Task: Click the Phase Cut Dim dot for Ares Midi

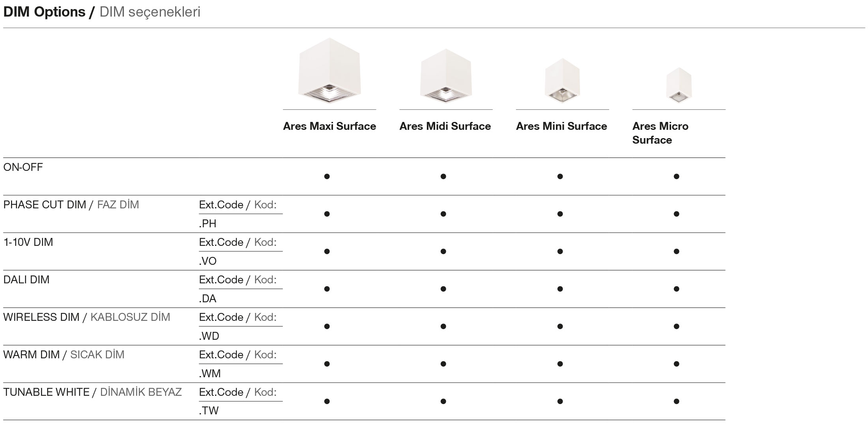Action: point(443,214)
